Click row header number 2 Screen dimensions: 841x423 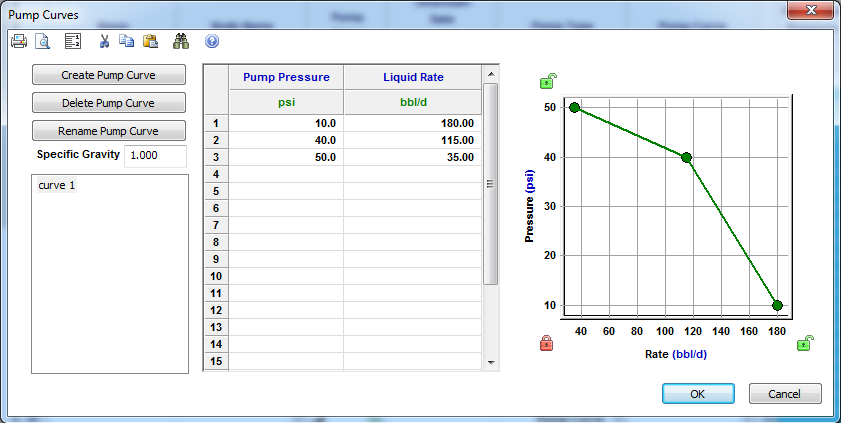216,140
